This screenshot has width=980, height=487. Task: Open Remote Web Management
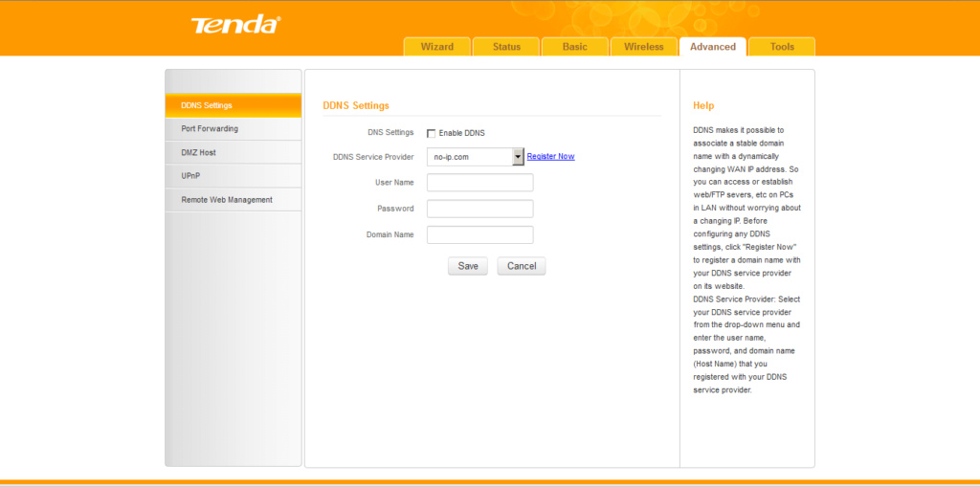click(x=234, y=200)
